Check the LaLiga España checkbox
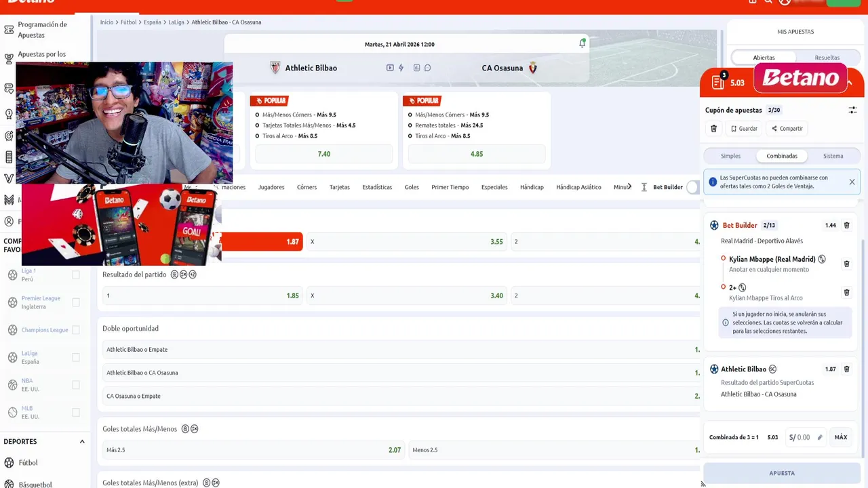 click(x=76, y=357)
